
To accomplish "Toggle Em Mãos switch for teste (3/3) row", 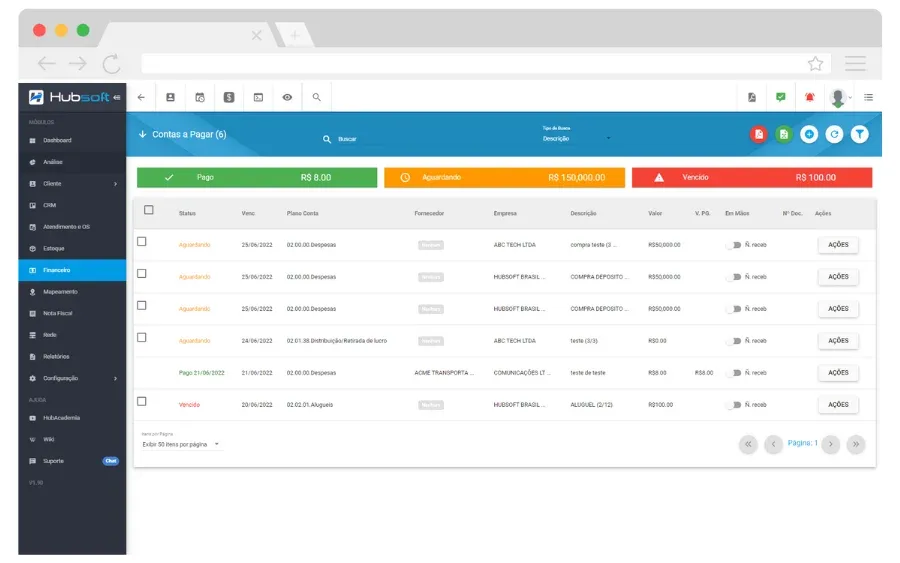I will 734,341.
